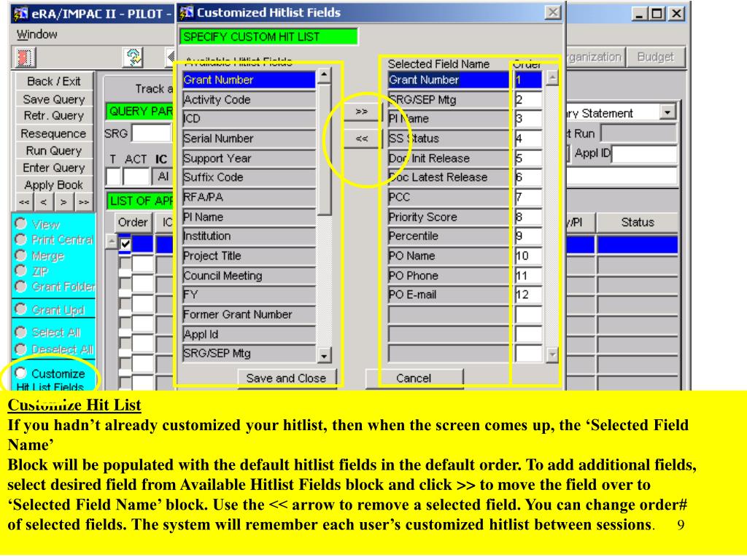Screen dimensions: 747x560
Task: Click the Save Query button
Action: click(x=54, y=99)
